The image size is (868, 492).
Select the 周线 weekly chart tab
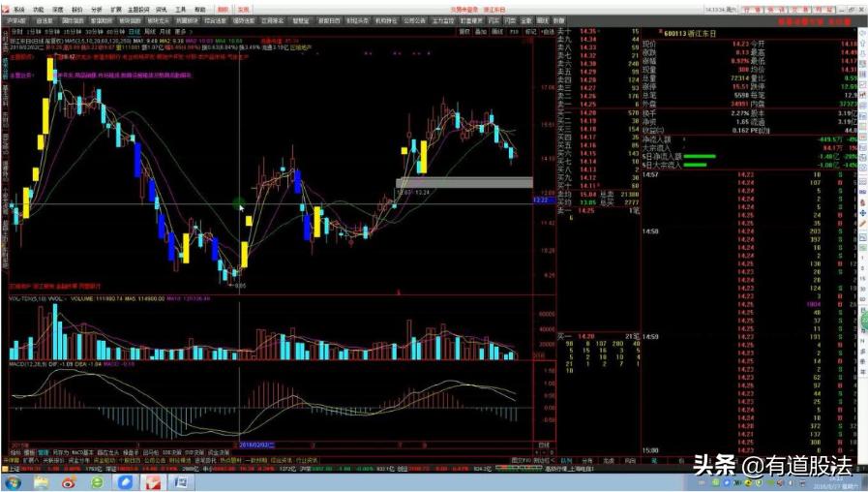149,32
